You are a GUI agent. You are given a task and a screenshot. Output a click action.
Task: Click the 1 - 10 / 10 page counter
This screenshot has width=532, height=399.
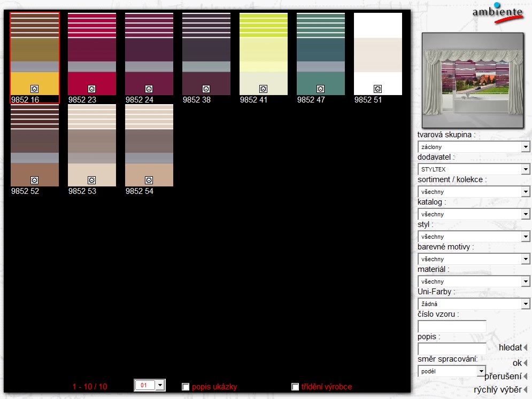(x=90, y=387)
